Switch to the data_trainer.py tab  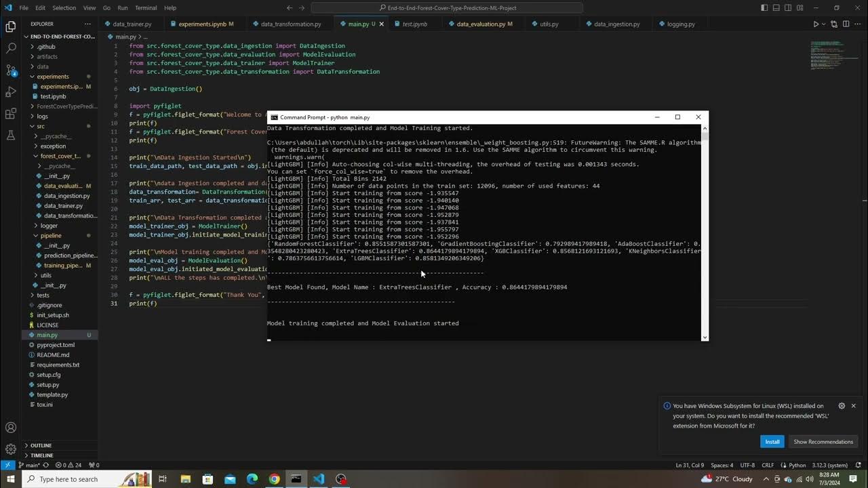[132, 24]
